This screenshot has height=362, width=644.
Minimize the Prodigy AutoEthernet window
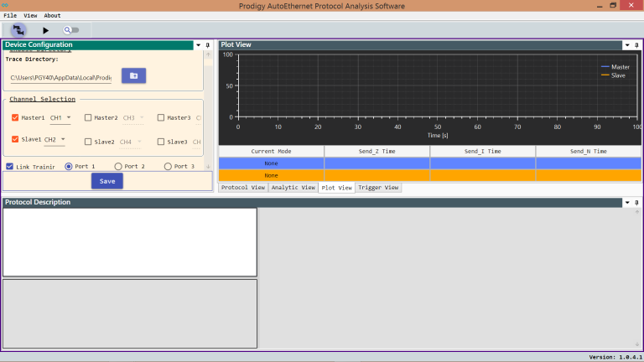(x=600, y=5)
